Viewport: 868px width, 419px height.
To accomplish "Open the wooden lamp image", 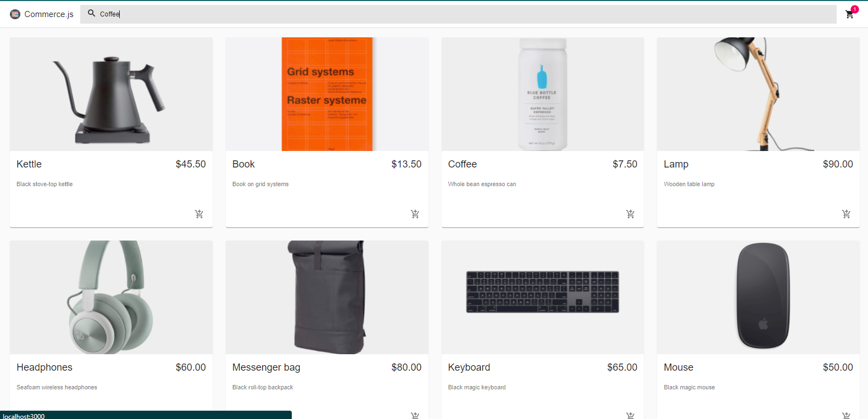I will click(758, 94).
